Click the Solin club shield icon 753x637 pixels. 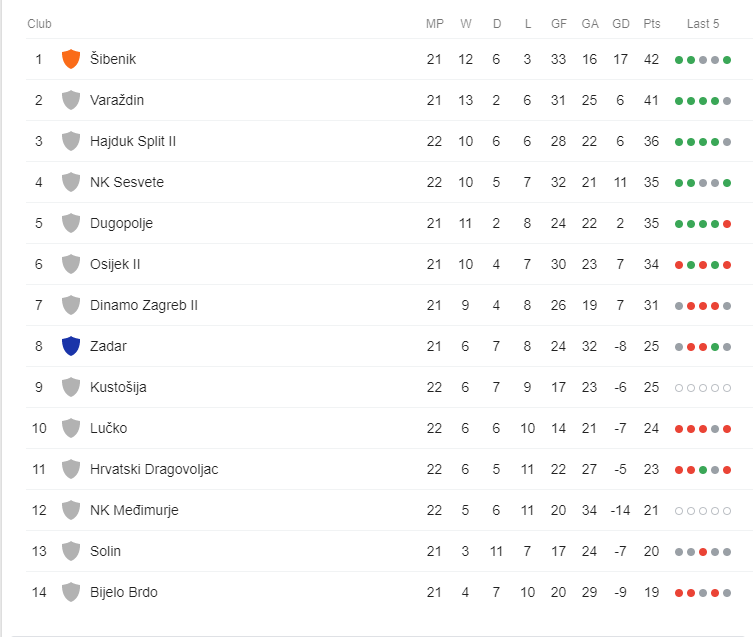[x=70, y=551]
